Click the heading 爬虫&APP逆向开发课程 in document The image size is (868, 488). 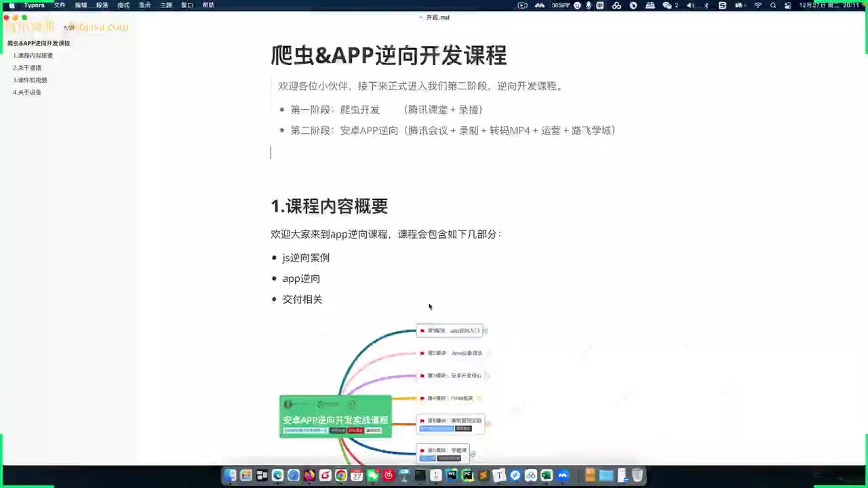(389, 56)
